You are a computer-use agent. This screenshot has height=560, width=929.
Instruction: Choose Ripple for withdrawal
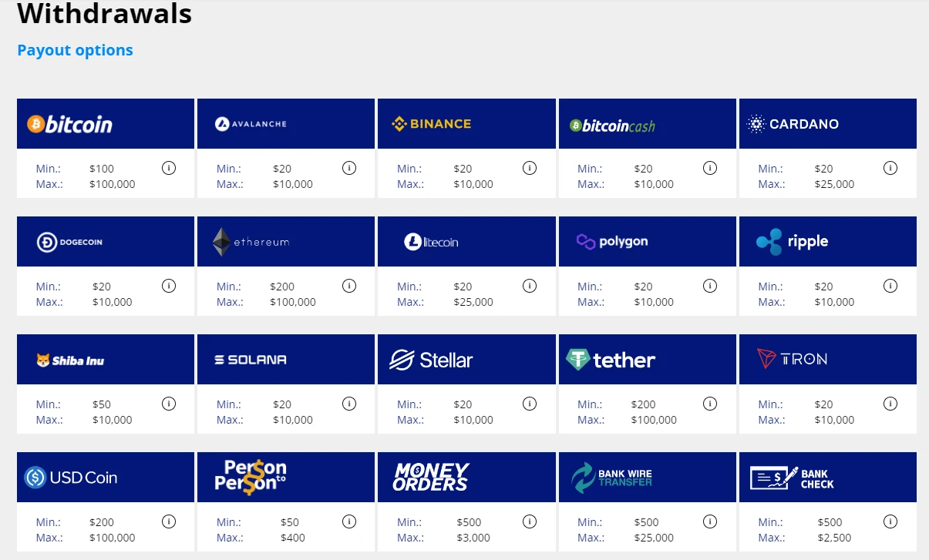pyautogui.click(x=826, y=241)
